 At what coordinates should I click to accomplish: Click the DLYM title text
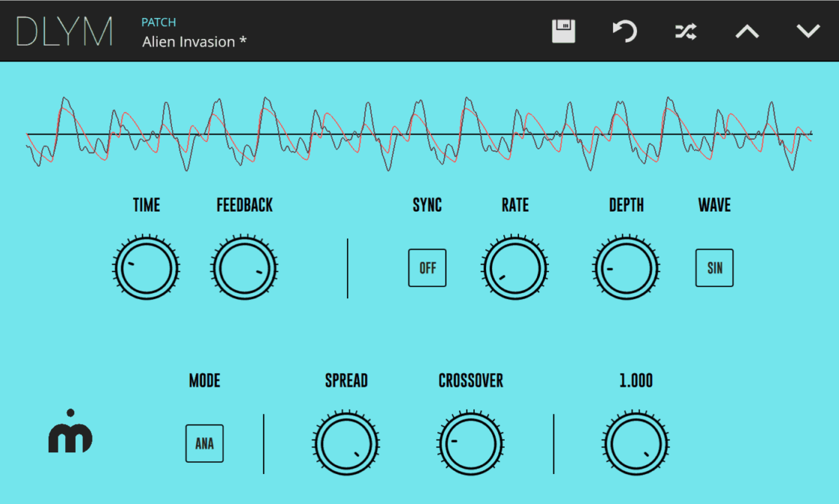pos(64,31)
